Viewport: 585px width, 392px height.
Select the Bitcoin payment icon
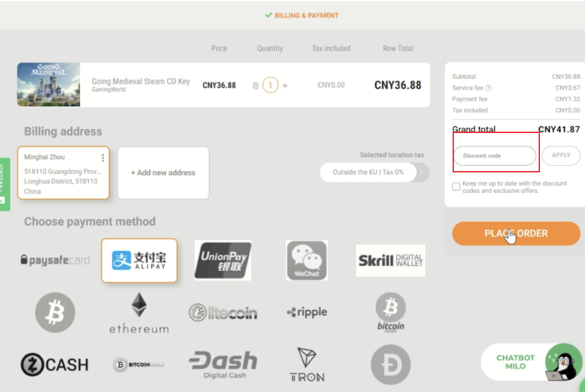(55, 312)
